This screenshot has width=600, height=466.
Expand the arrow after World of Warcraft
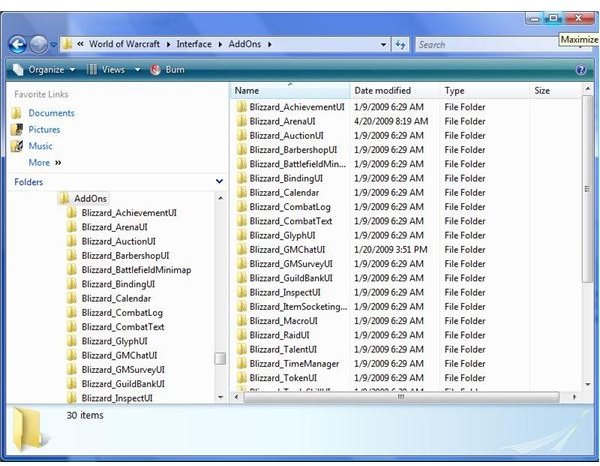(168, 45)
